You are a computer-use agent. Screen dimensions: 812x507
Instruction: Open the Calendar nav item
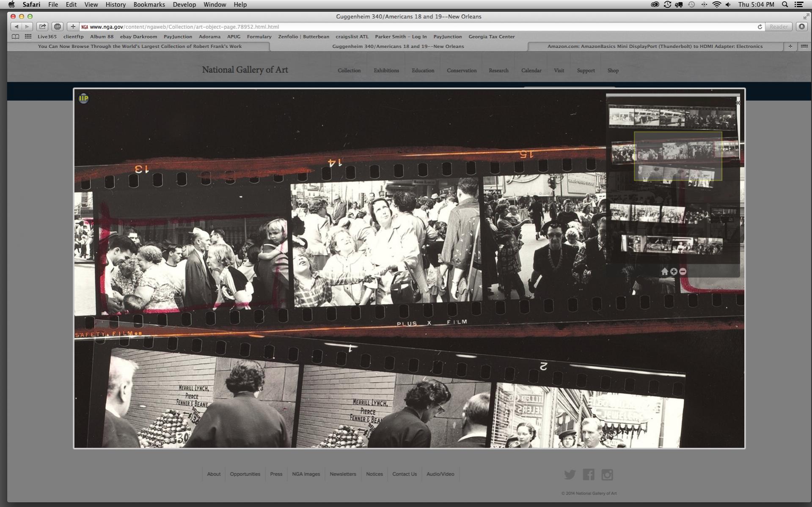click(x=531, y=71)
